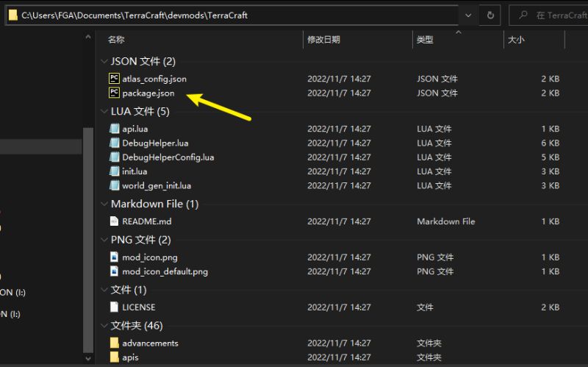Click the api.lua notepad icon

click(115, 129)
